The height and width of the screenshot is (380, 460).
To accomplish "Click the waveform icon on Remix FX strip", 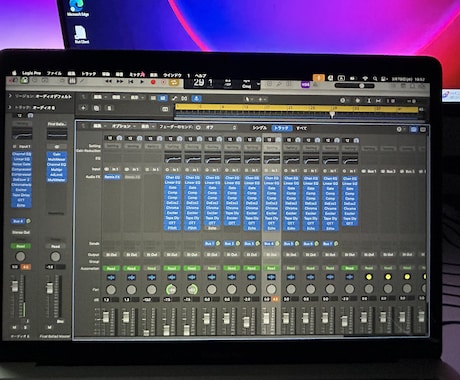I will tap(111, 277).
